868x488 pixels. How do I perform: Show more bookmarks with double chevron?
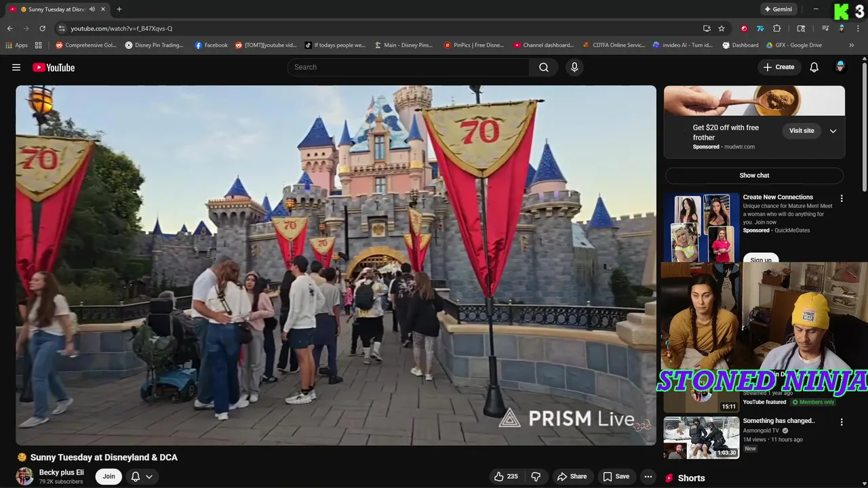tap(852, 45)
